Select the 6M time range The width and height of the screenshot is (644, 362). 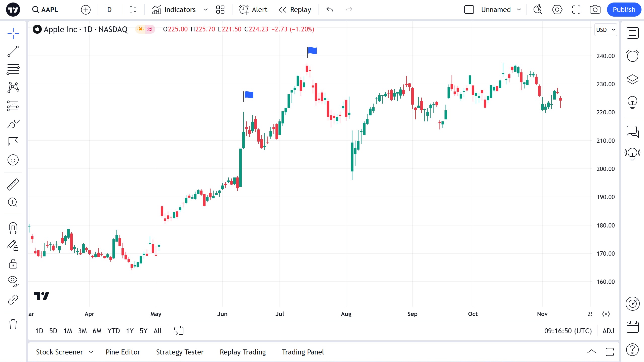(97, 331)
